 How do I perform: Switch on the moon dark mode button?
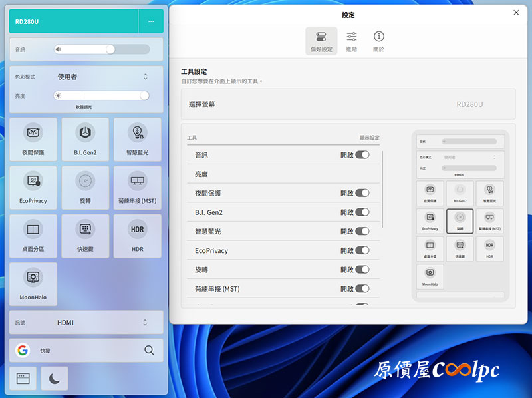click(55, 378)
